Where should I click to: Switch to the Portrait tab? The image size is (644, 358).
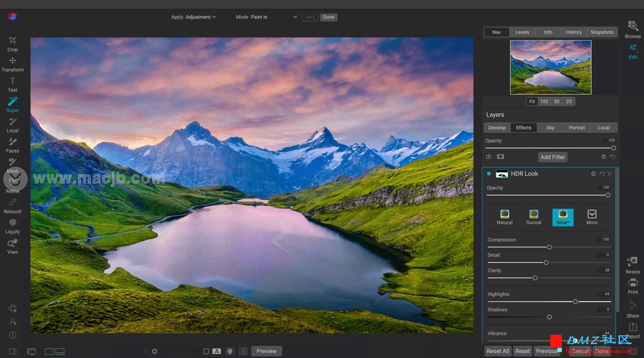[577, 128]
